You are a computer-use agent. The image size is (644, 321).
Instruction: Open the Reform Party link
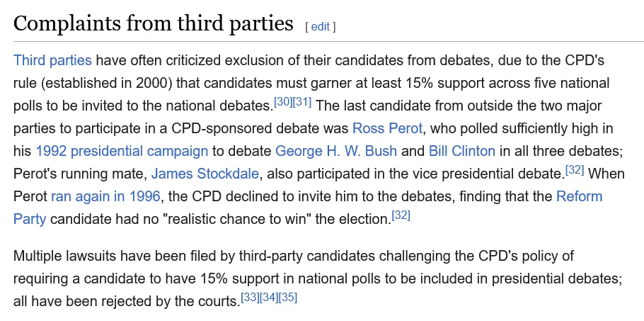pos(579,196)
